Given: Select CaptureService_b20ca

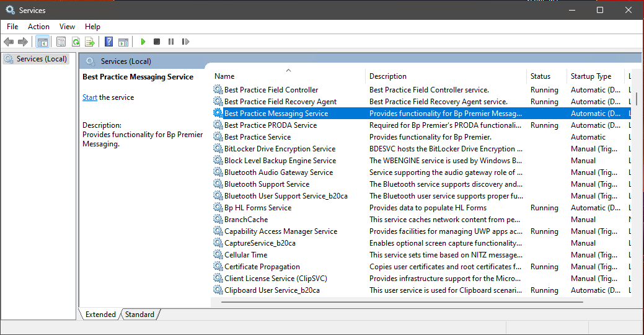Looking at the screenshot, I should coord(421,243).
